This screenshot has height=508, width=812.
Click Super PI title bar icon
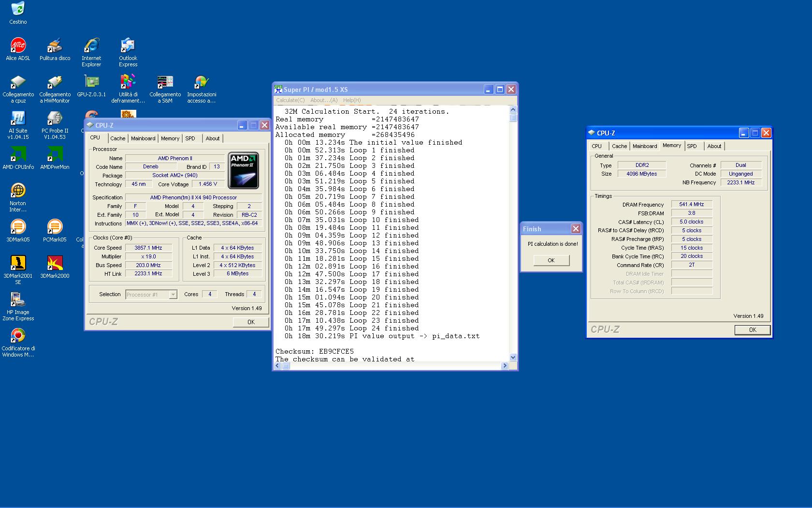(278, 89)
